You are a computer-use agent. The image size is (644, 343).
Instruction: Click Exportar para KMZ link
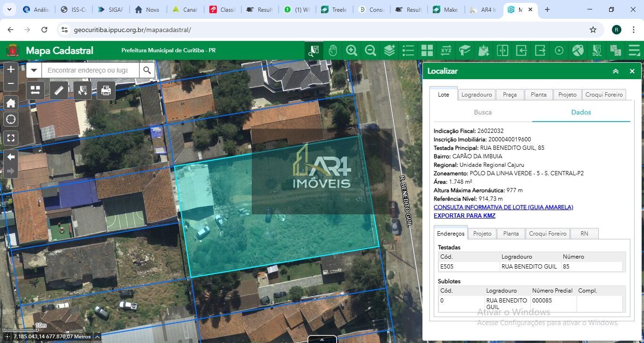[x=464, y=216]
